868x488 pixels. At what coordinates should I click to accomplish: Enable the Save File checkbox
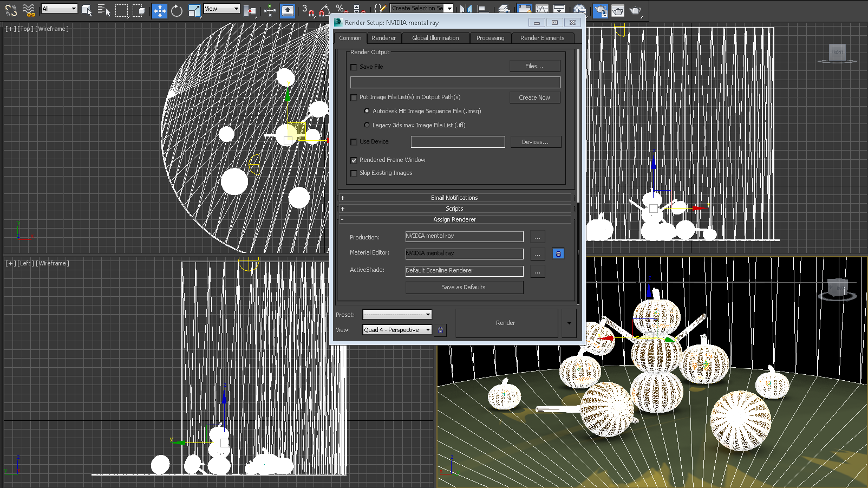[354, 67]
